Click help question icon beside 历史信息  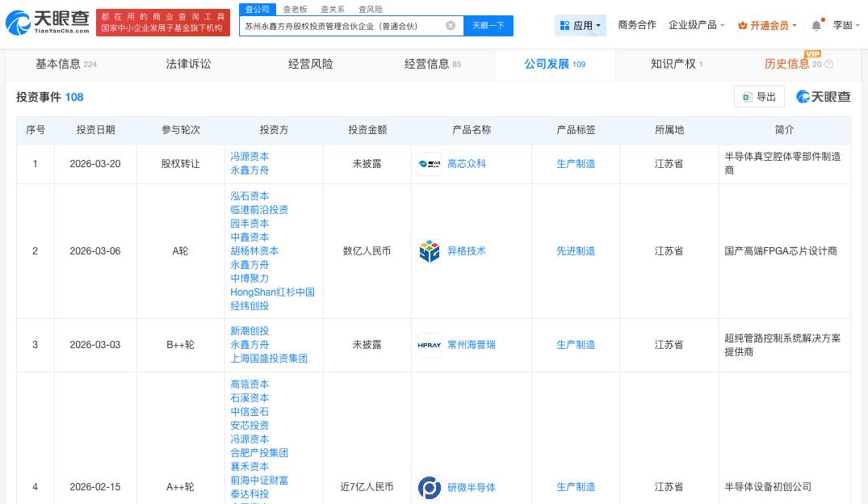tap(829, 65)
